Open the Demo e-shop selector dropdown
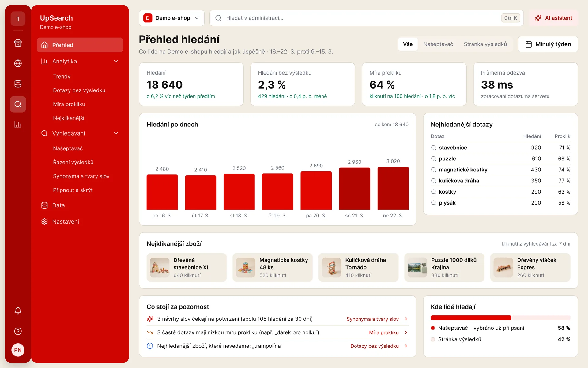The width and height of the screenshot is (588, 368). pos(171,18)
